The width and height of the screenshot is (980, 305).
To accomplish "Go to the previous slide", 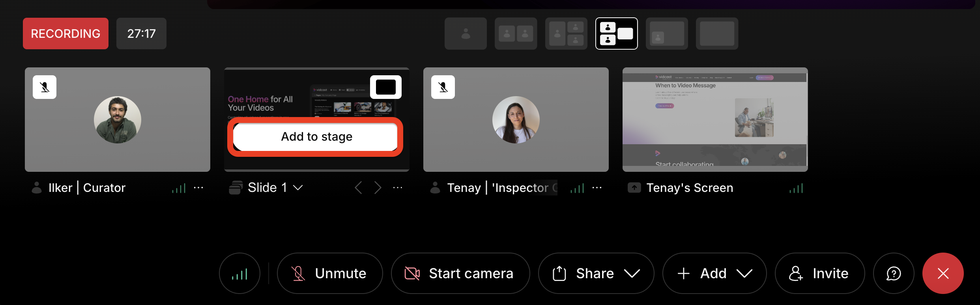I will coord(358,188).
